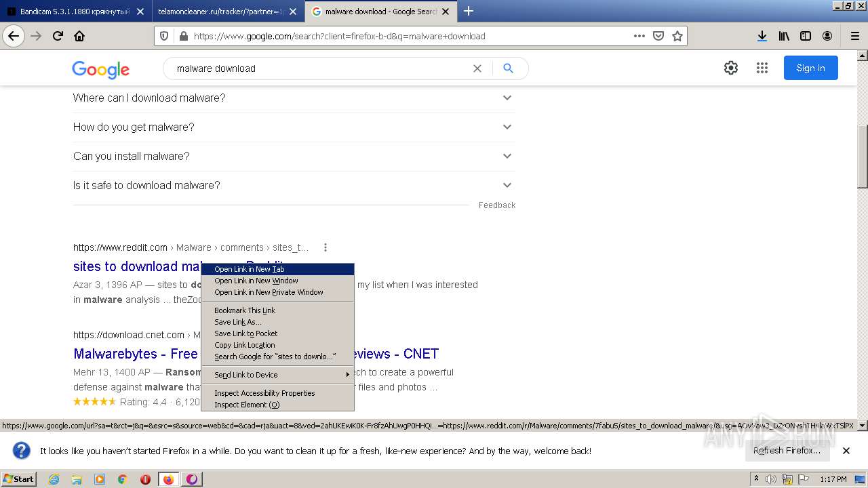Open Windows Start menu
868x488 pixels.
(18, 479)
